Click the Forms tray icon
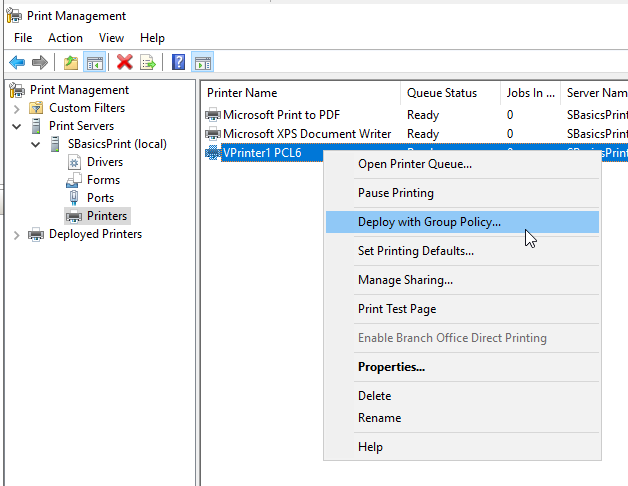 click(74, 180)
